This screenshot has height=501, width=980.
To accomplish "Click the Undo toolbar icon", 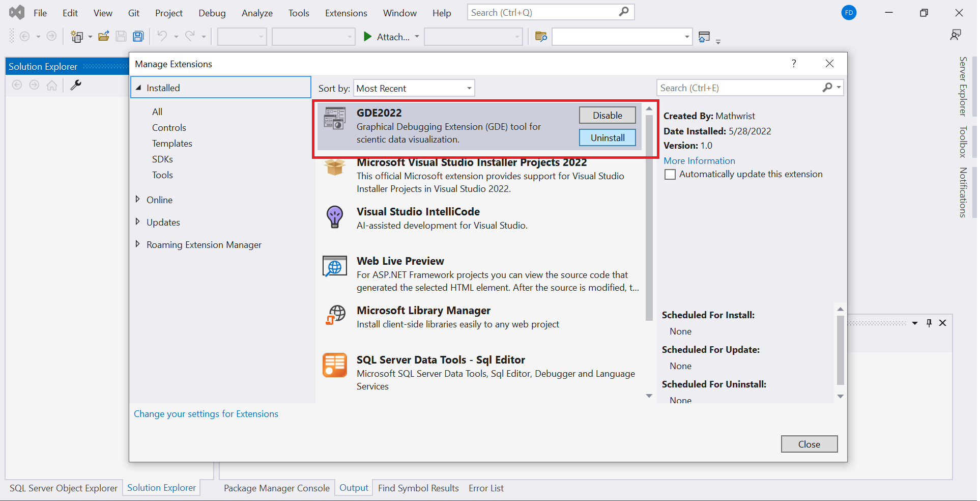I will (x=162, y=36).
